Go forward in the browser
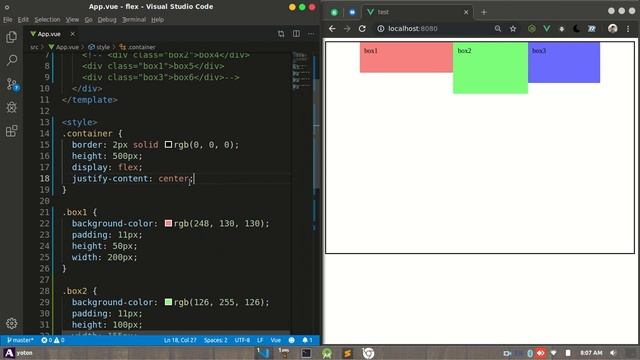Image resolution: width=640 pixels, height=360 pixels. coord(347,29)
